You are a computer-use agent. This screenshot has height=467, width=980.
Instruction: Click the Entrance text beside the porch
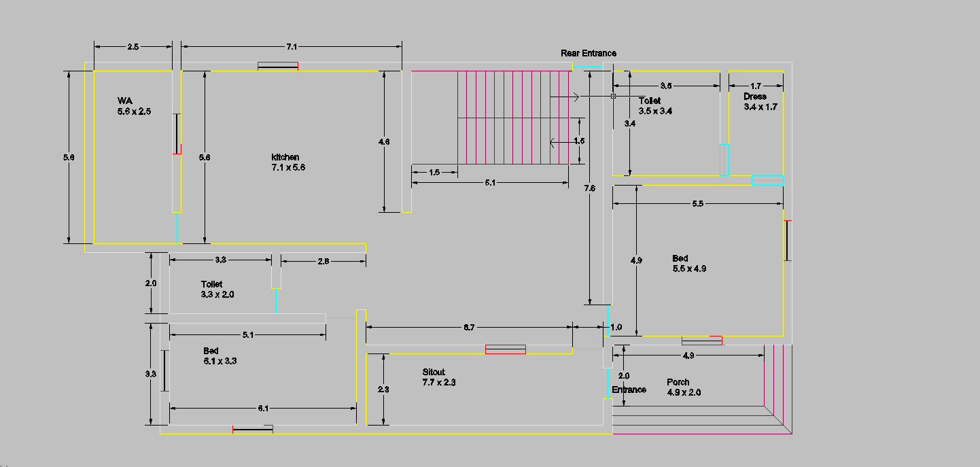point(629,390)
